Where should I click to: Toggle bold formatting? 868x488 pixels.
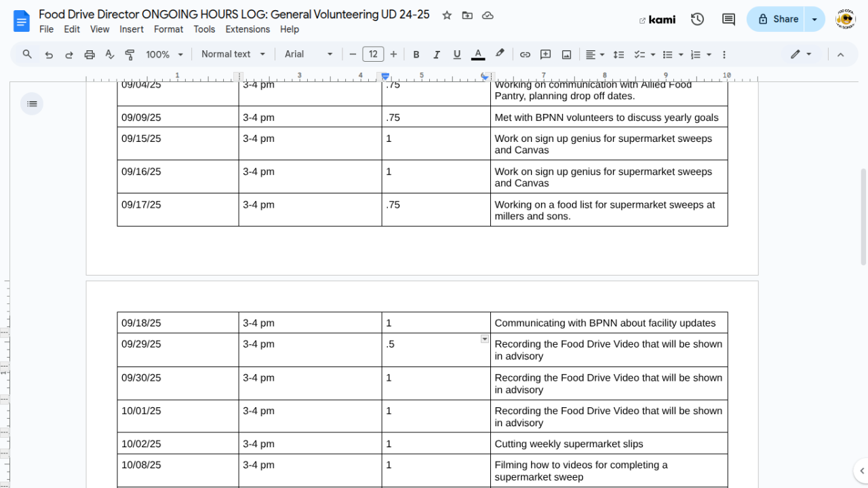[416, 54]
